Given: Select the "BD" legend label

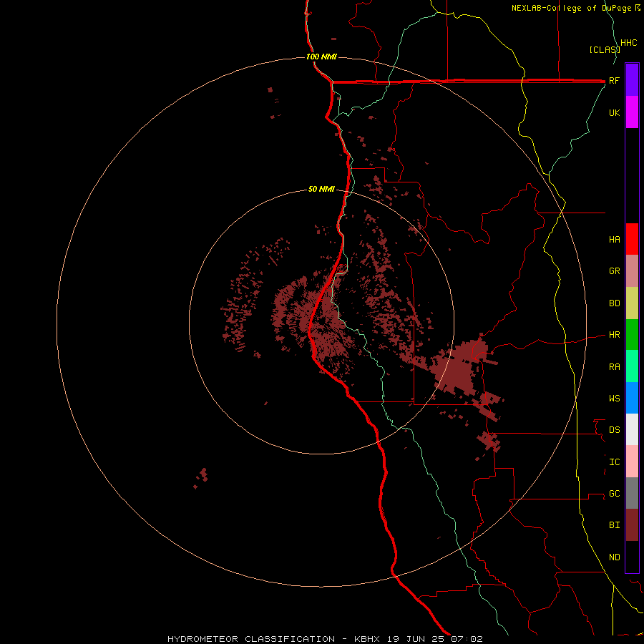Looking at the screenshot, I should [614, 303].
